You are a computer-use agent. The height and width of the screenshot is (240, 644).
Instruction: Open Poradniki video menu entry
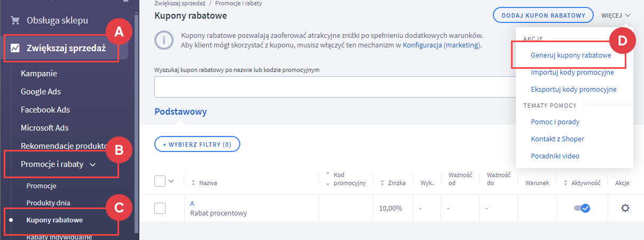[555, 156]
